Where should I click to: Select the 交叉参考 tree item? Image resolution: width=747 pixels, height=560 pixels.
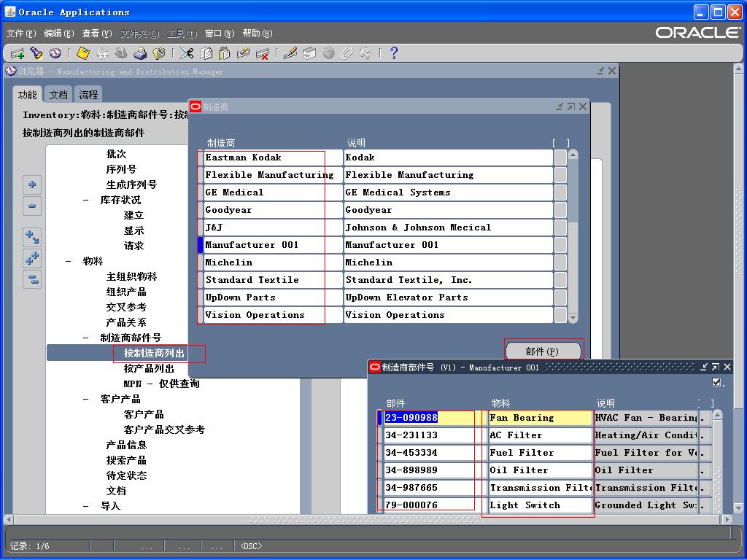coord(125,307)
